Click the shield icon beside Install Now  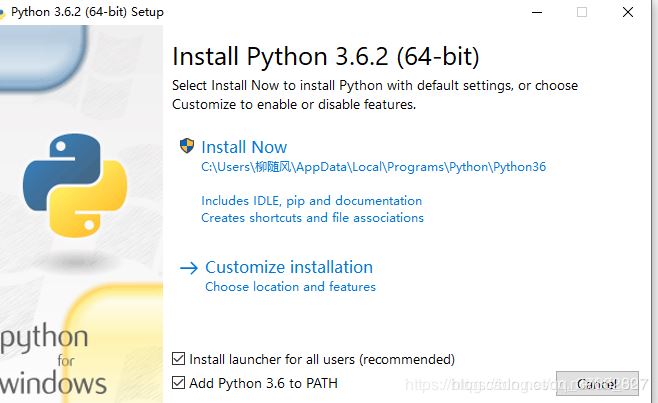[x=186, y=146]
